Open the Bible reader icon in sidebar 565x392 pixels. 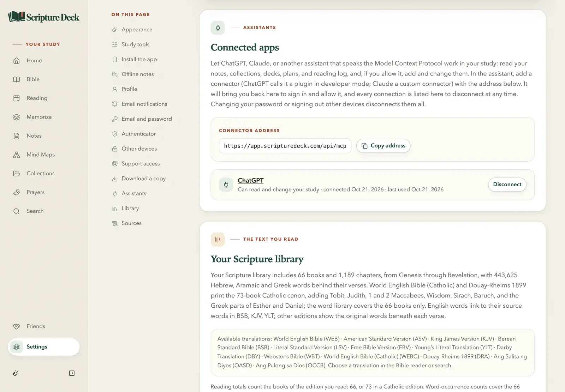coord(17,79)
